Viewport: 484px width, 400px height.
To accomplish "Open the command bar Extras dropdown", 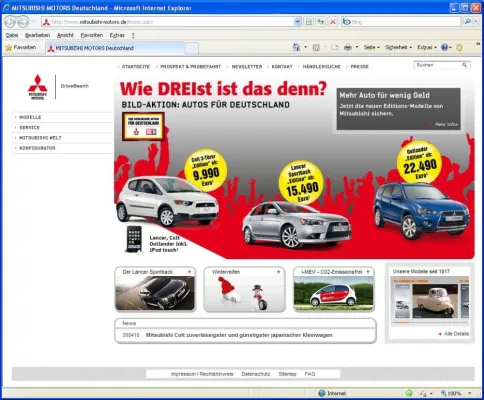I will (427, 48).
